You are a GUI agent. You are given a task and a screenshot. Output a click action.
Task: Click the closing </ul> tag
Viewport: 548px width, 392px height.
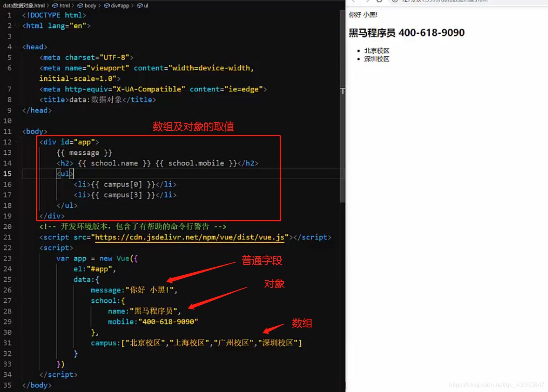pos(67,206)
